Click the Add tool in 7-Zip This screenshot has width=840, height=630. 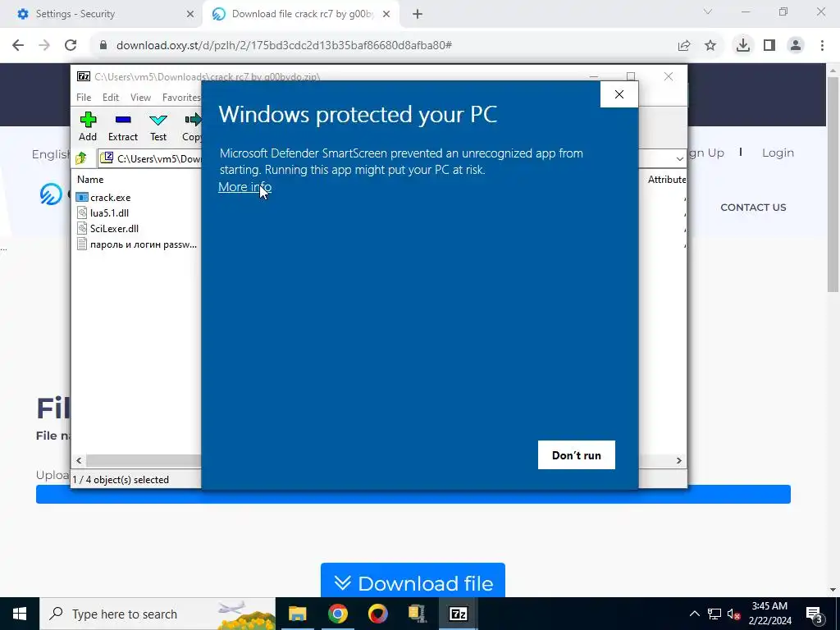88,127
